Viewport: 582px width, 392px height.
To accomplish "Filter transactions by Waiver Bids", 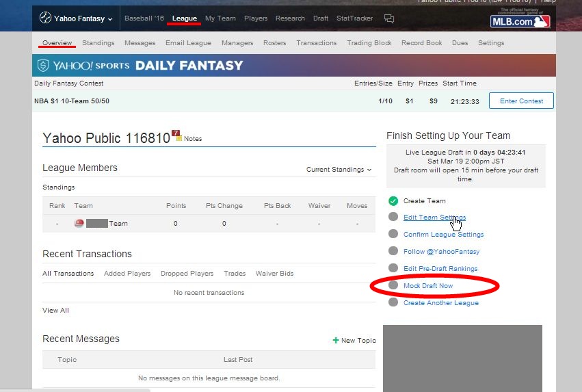I will coord(274,273).
